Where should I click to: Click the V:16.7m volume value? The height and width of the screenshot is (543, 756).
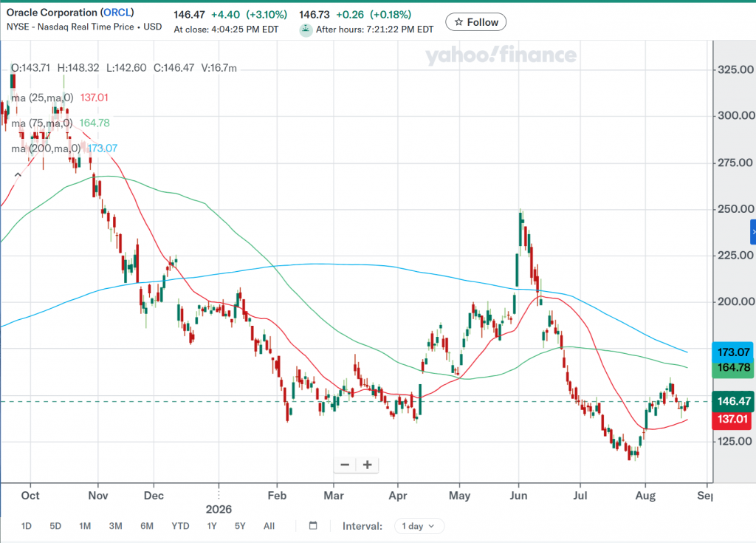pyautogui.click(x=219, y=68)
